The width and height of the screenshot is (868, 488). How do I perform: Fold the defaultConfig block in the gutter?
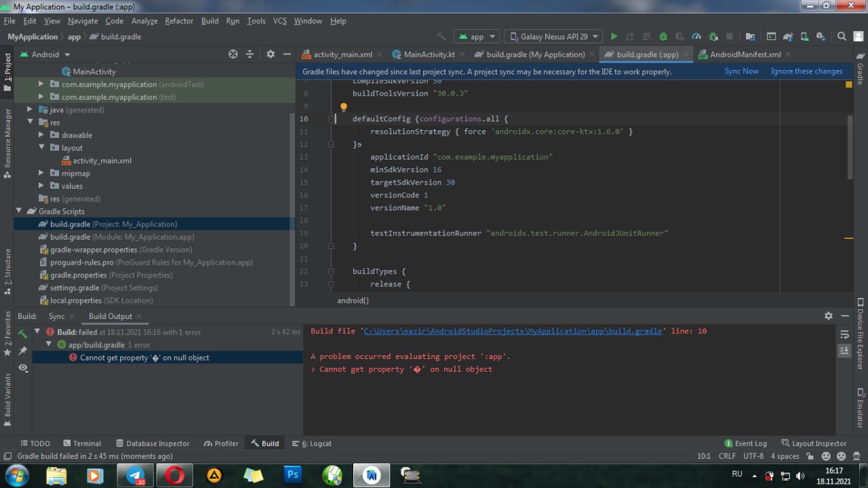click(x=332, y=119)
